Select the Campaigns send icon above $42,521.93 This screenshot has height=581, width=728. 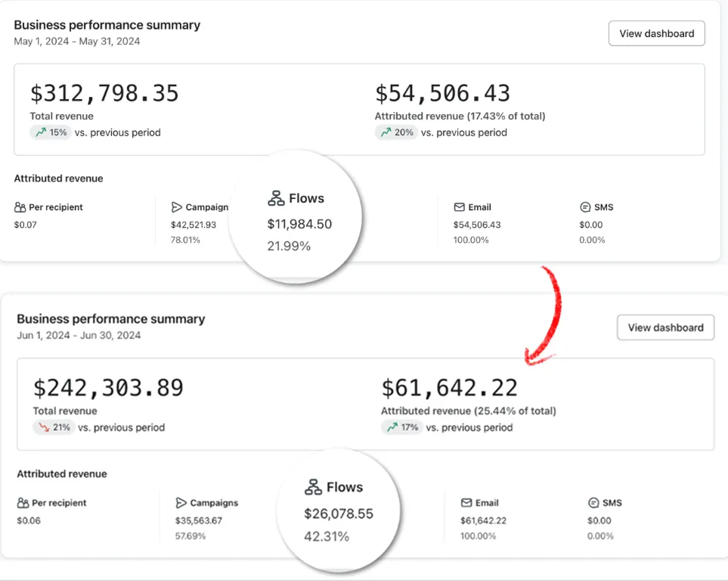(177, 207)
